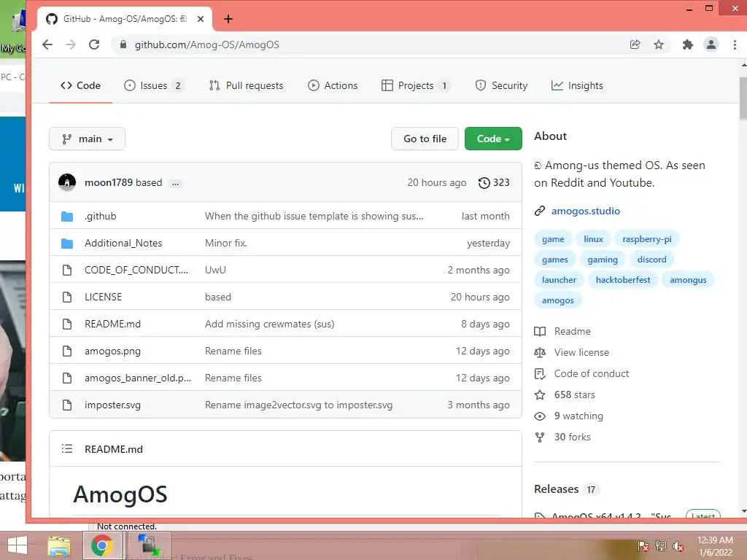Close the GitHub AmogOS browser tab

coord(201,19)
